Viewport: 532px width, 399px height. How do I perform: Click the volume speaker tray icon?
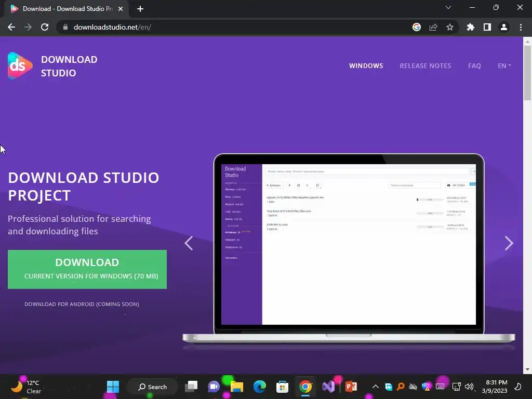tap(469, 387)
